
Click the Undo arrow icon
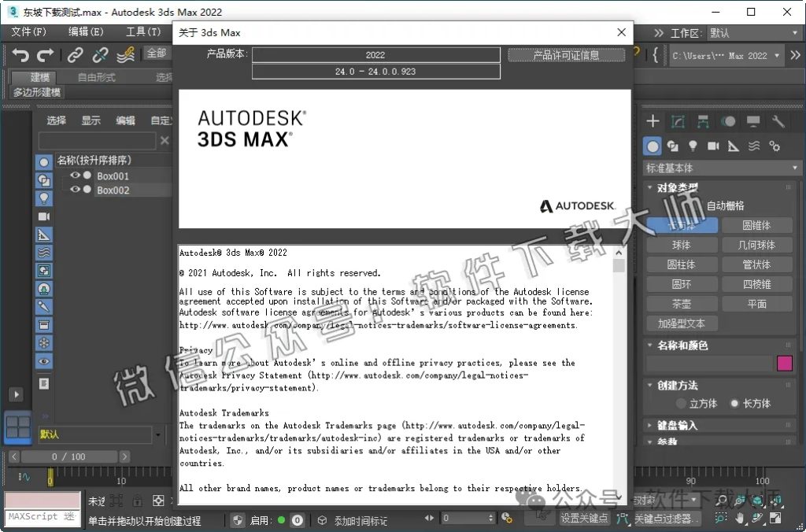[x=21, y=55]
